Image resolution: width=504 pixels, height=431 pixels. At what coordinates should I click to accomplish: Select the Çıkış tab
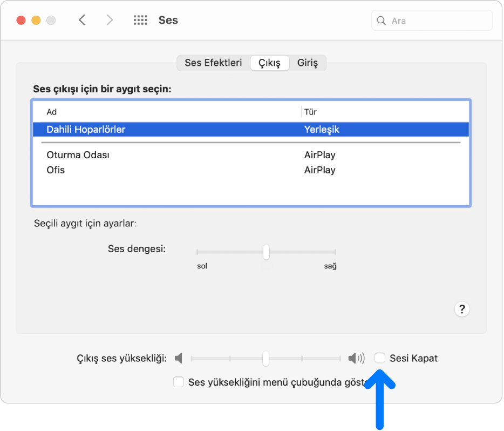[x=269, y=63]
